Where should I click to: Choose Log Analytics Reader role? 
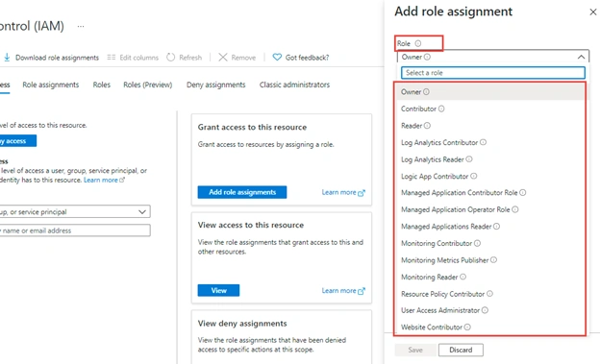491,159
